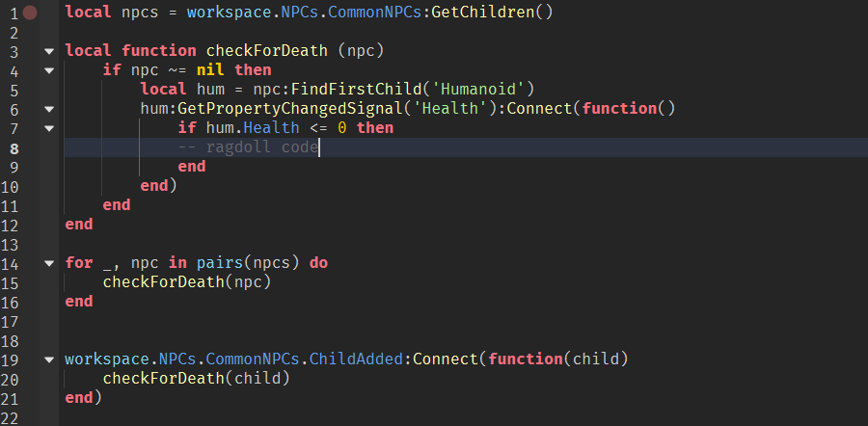
Task: Click line number 13 in the gutter
Action: point(10,245)
